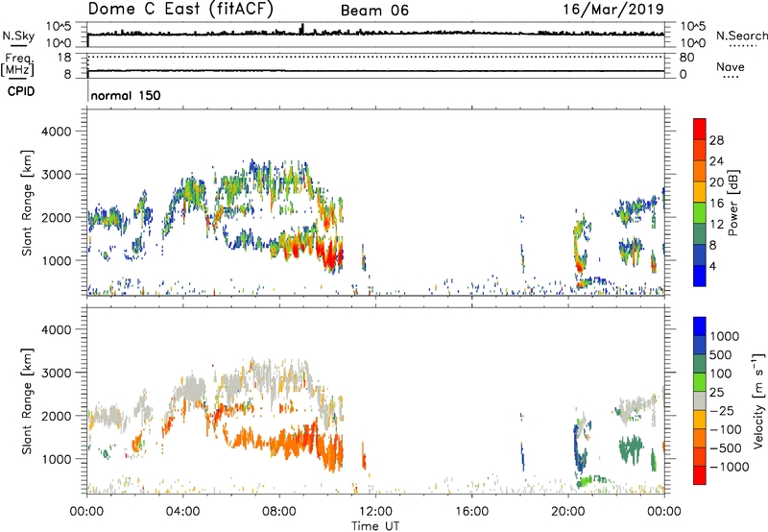Click the 'CPID' label

coord(21,91)
